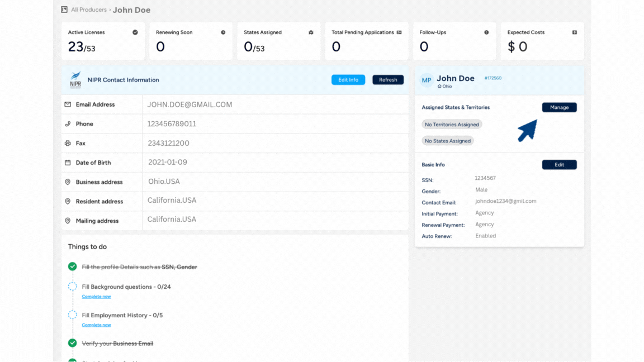
Task: Check off the Fill Employment History task
Action: point(72,315)
